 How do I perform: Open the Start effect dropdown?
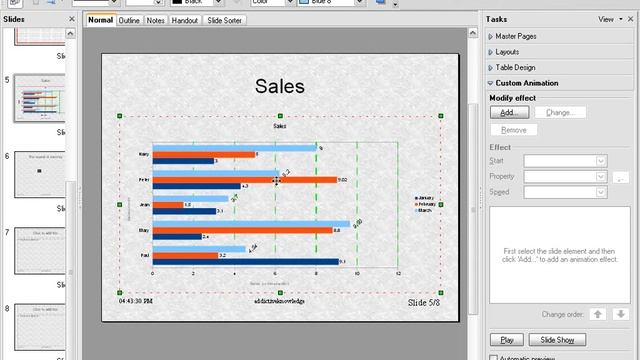tap(600, 161)
